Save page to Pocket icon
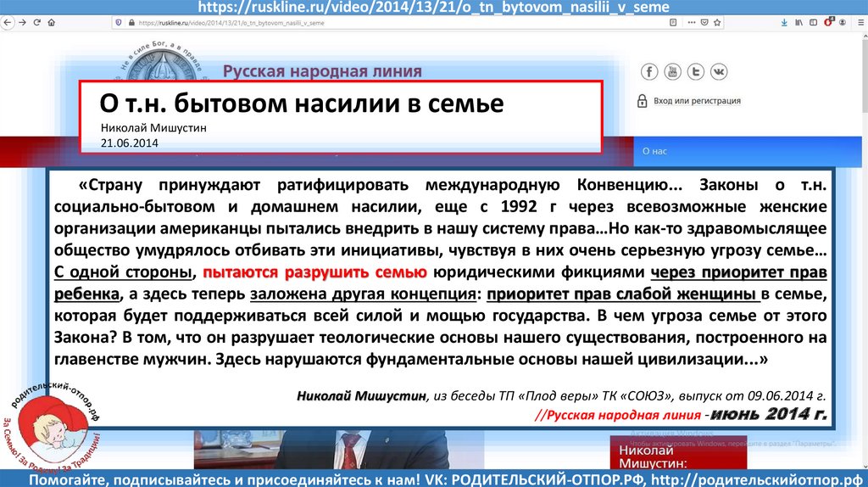The height and width of the screenshot is (487, 868). tap(704, 23)
